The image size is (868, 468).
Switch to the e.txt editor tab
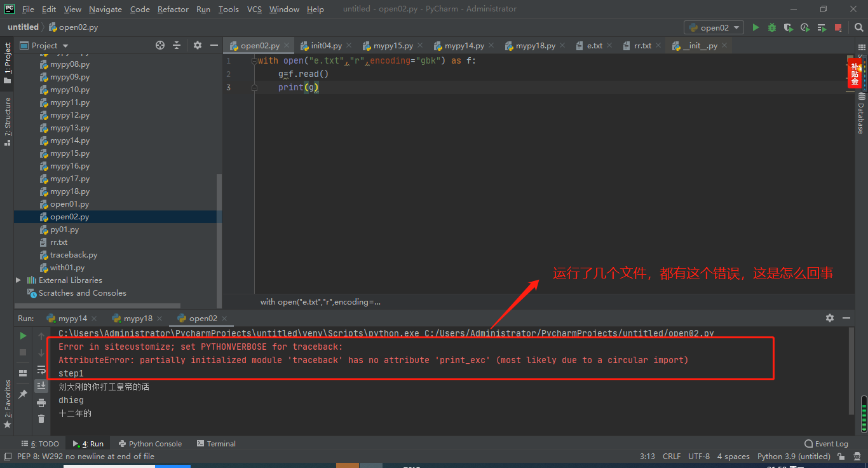click(594, 46)
